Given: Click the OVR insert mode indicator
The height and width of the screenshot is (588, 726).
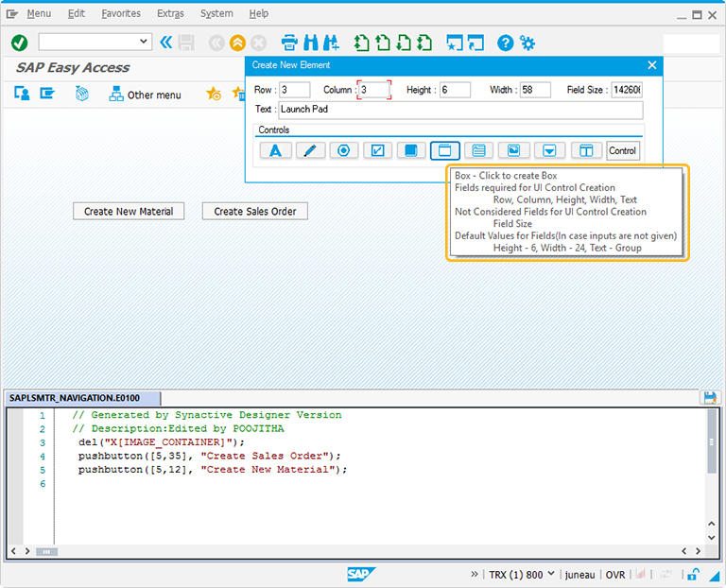Looking at the screenshot, I should tap(615, 575).
